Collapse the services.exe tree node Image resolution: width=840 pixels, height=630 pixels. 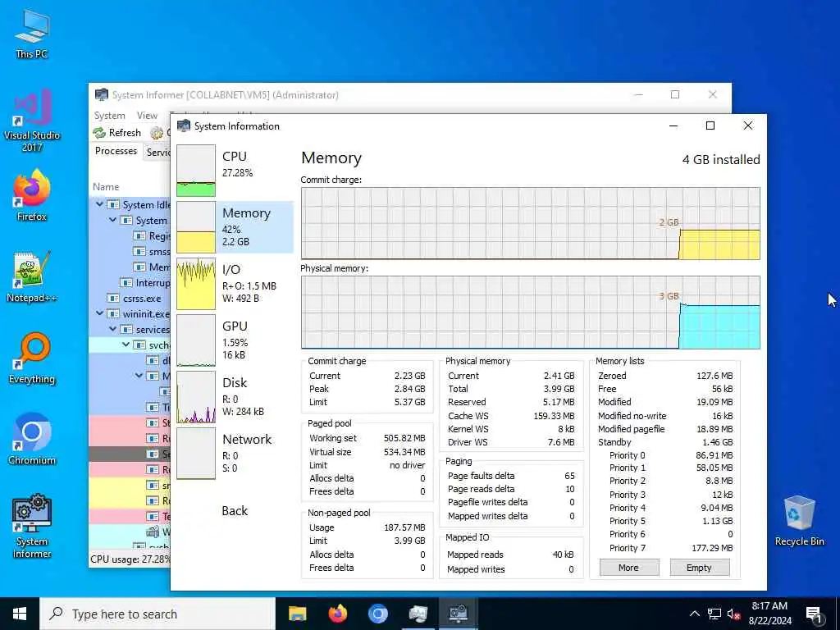112,328
